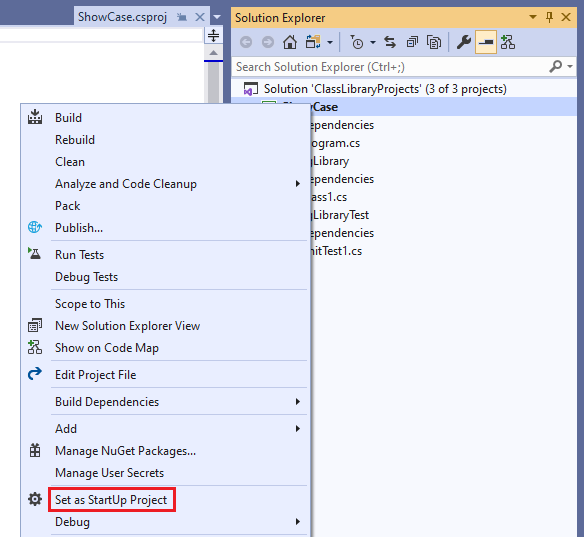Click the editor scrollbar up arrow

(x=213, y=53)
